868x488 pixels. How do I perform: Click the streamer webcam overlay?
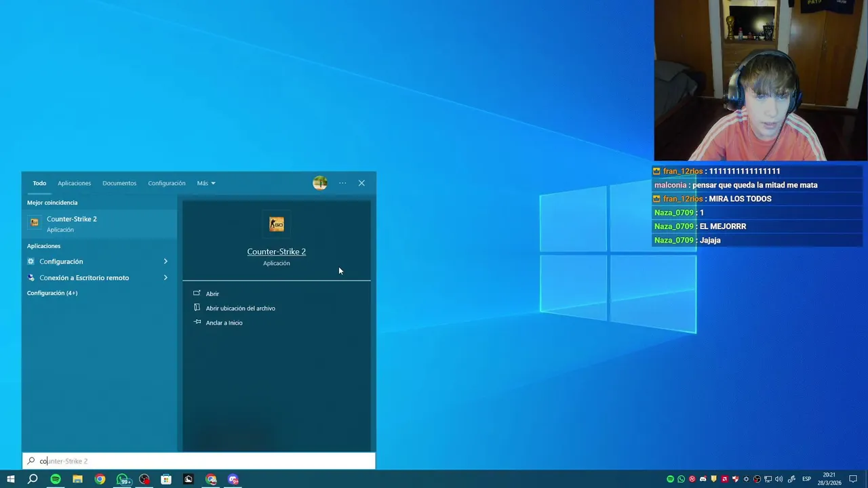[x=761, y=80]
